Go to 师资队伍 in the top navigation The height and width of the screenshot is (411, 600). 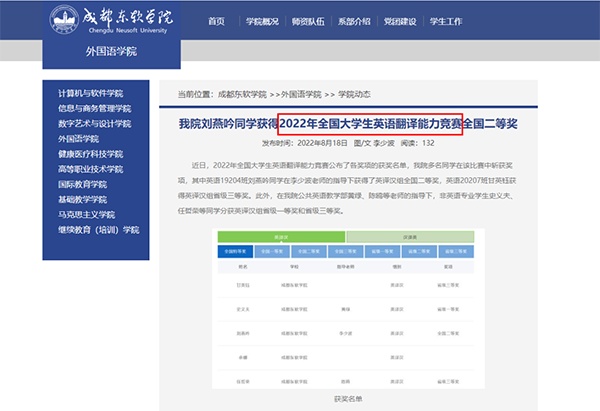tap(308, 21)
